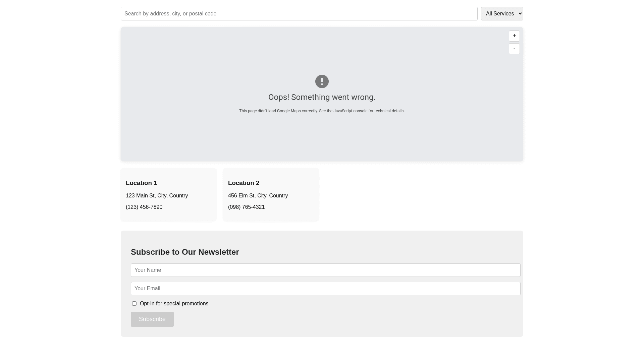Click empty map area below error message
The width and height of the screenshot is (644, 362).
click(322, 141)
